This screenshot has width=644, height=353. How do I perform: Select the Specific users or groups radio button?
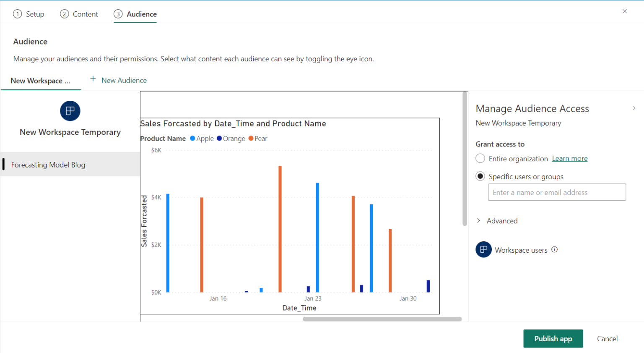(x=480, y=176)
